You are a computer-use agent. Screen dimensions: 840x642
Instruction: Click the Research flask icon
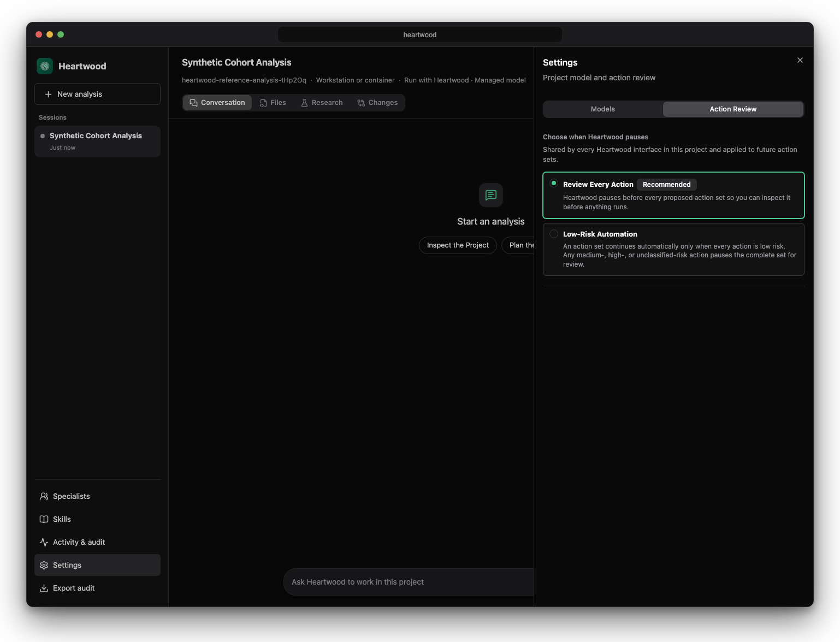[304, 103]
